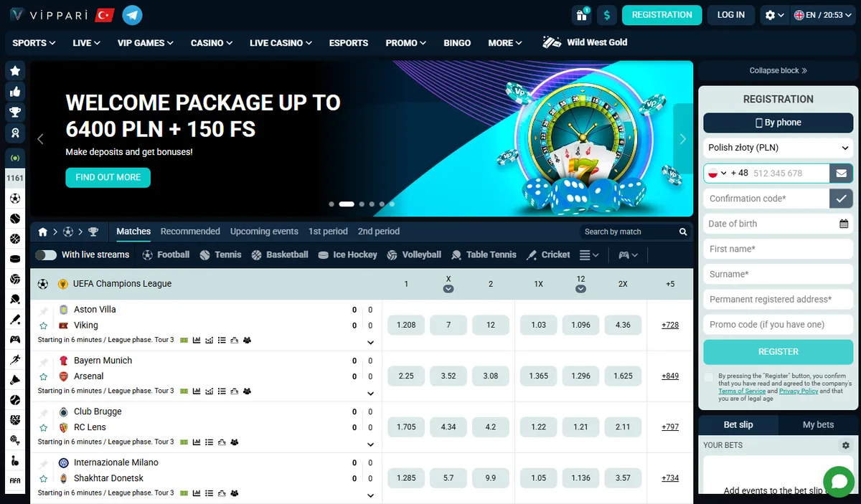Viewport: 861px width, 504px height.
Task: Open recommended thumbs-up sidebar icon
Action: pos(15,91)
